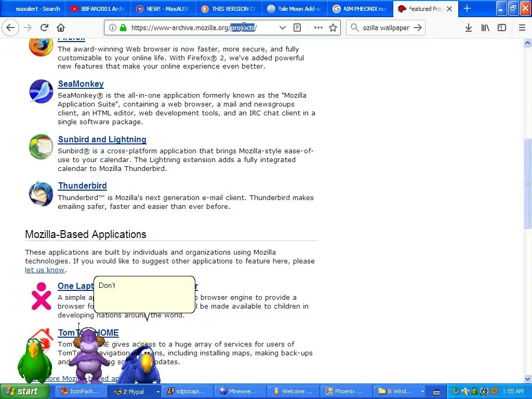
Task: Close the Featured Projects tab
Action: [449, 9]
